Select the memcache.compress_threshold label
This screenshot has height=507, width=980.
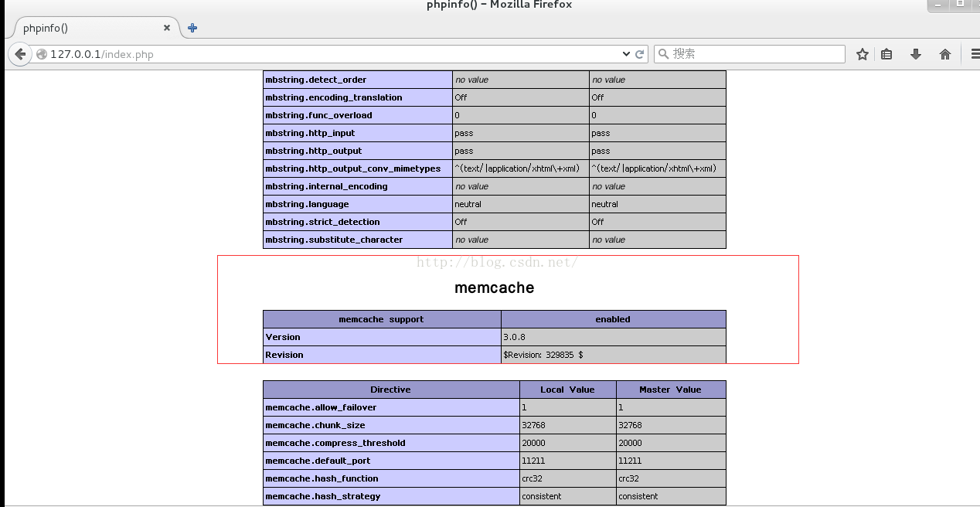pos(335,443)
